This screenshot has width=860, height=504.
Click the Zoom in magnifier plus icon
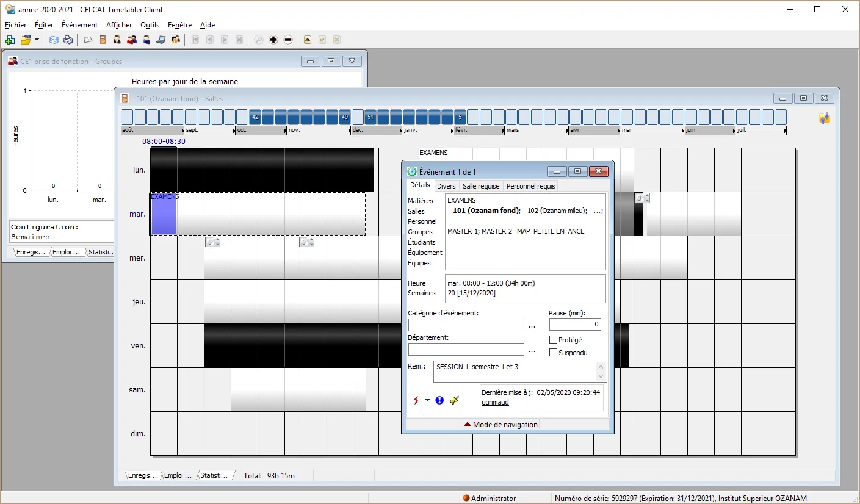pos(273,39)
